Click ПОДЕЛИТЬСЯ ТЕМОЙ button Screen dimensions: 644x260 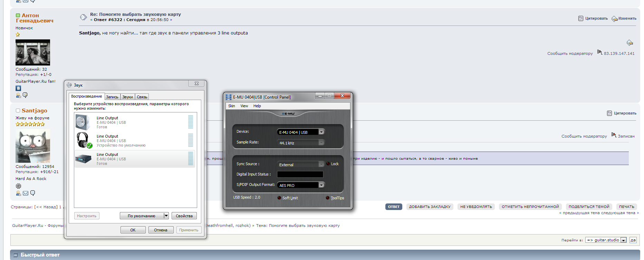pyautogui.click(x=589, y=207)
